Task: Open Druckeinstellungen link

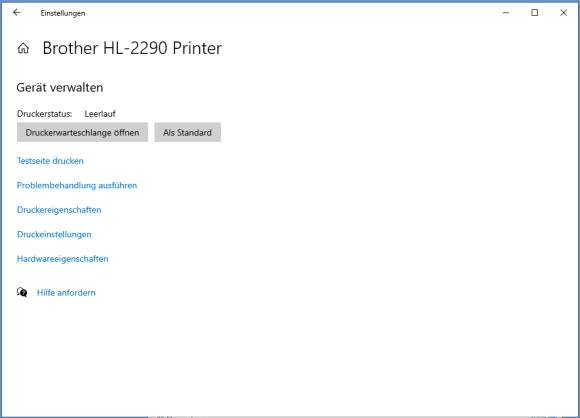Action: 54,234
